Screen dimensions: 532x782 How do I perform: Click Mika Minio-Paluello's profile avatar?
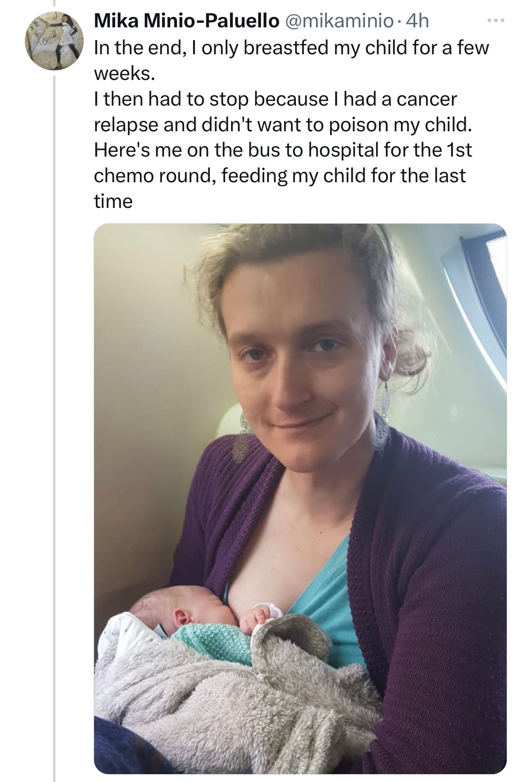click(55, 41)
